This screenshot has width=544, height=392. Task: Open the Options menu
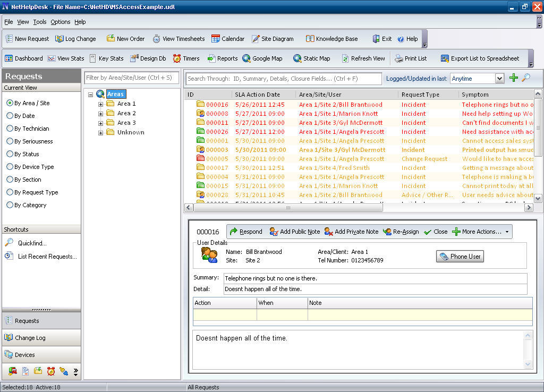coord(61,22)
